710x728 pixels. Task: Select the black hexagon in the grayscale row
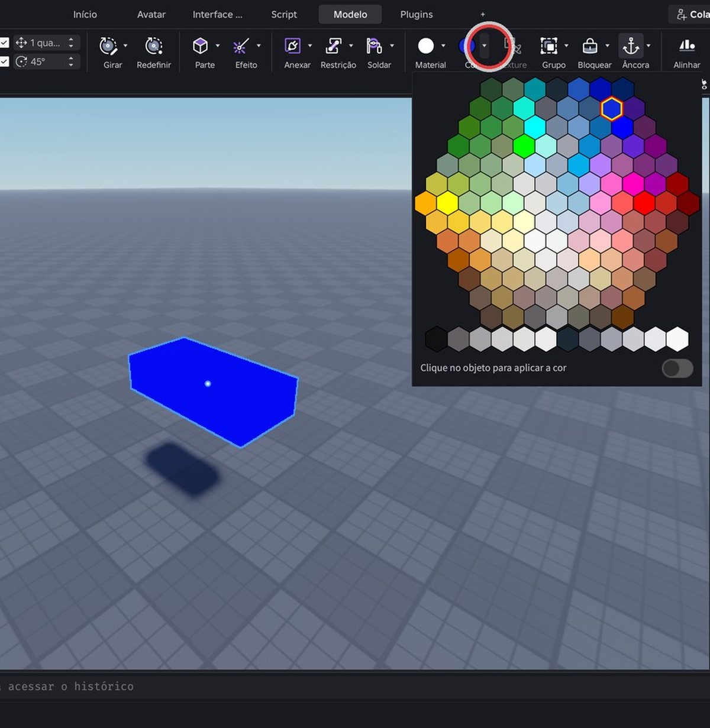coord(436,339)
